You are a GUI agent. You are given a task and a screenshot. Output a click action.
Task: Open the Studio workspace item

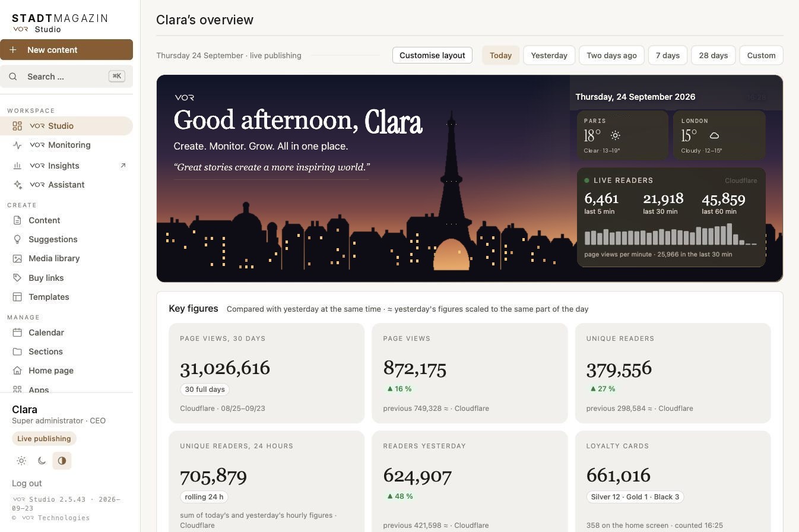[66, 126]
